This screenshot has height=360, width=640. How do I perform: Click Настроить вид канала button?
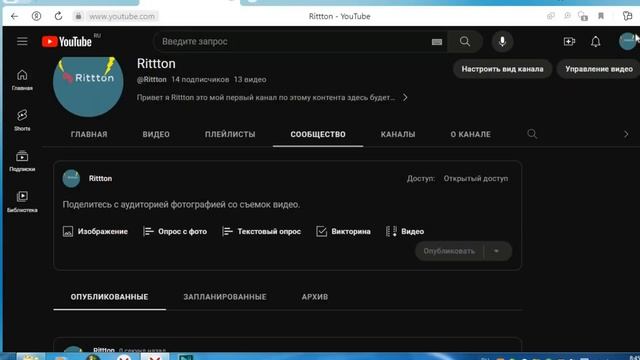click(502, 69)
